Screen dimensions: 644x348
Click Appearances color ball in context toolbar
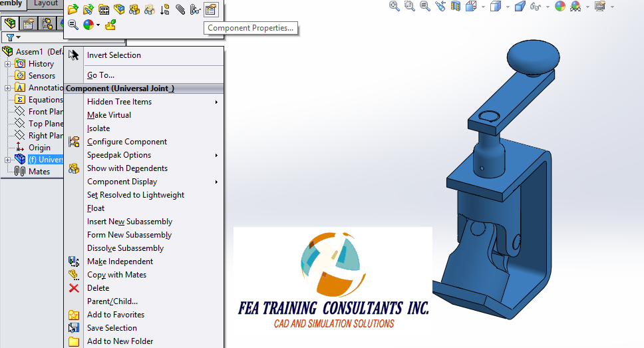[x=88, y=25]
